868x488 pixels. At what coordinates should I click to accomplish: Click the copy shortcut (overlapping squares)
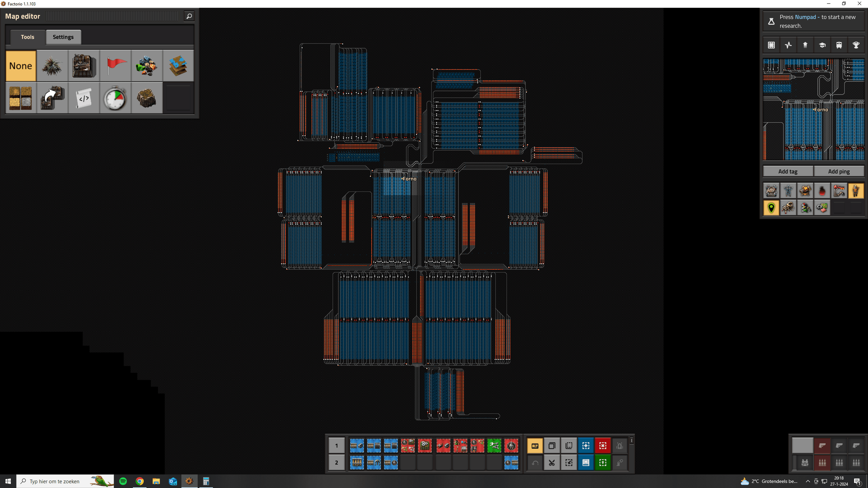click(552, 445)
